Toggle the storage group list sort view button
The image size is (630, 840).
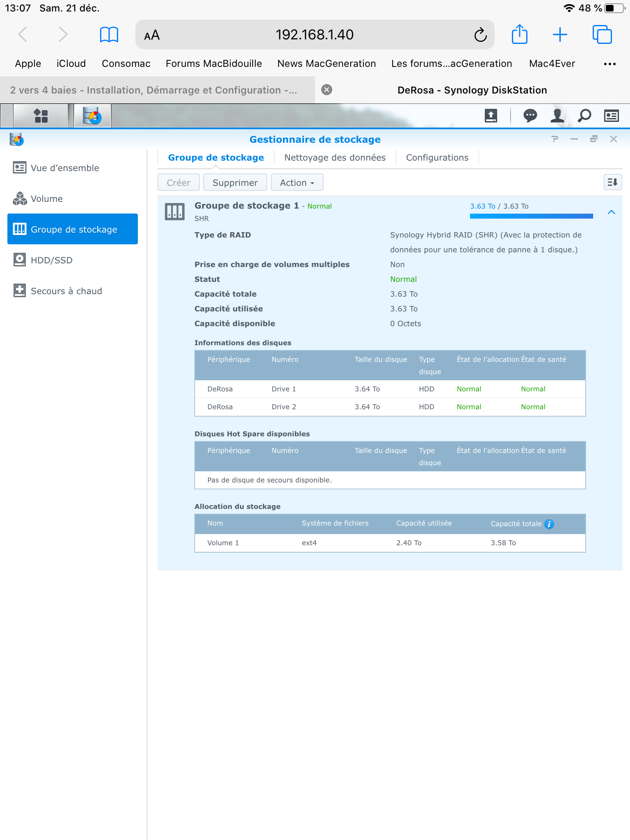pyautogui.click(x=612, y=182)
